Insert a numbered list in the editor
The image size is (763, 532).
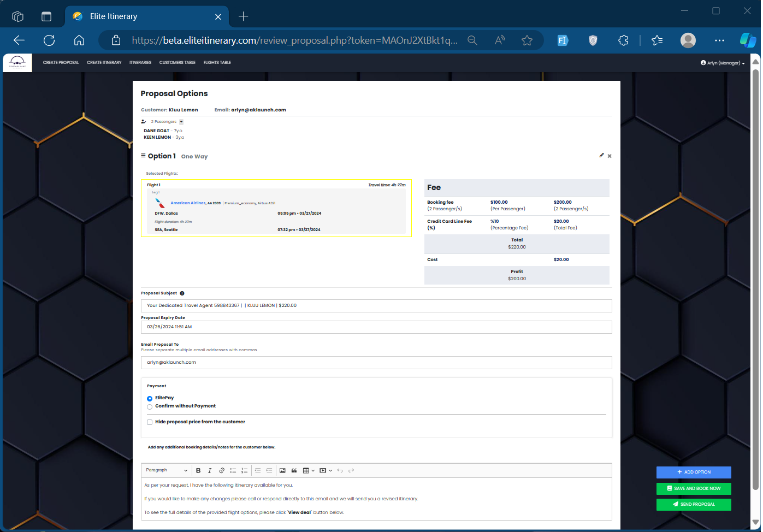pos(245,470)
